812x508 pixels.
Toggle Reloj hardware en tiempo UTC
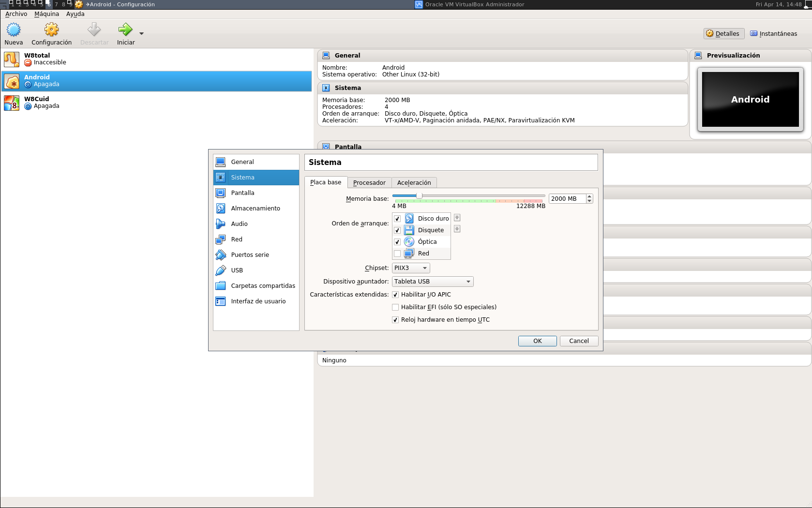(395, 320)
